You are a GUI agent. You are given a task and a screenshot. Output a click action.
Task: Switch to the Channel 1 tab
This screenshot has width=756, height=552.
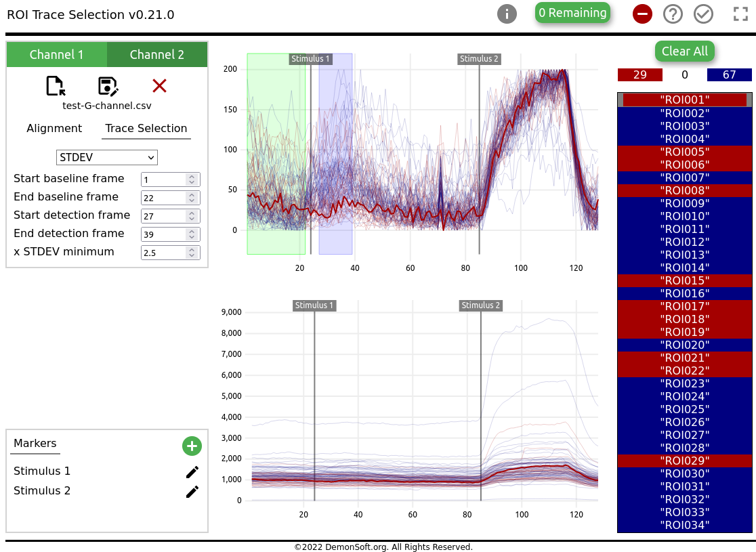coord(57,54)
